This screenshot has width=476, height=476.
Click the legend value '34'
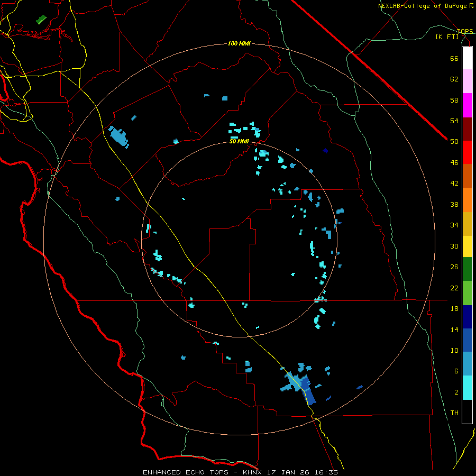454,225
